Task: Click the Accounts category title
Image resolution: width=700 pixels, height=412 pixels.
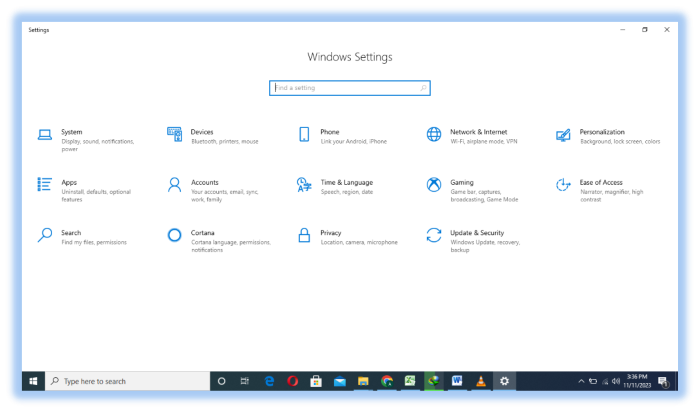Action: 204,183
